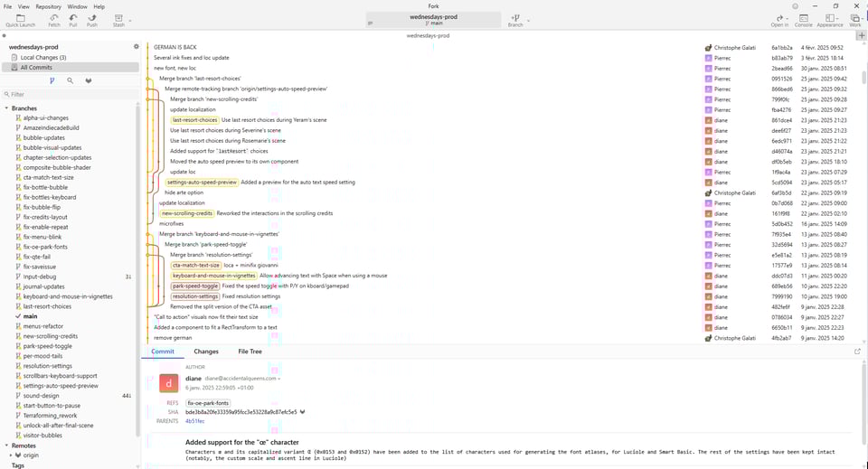This screenshot has height=469, width=868.
Task: Switch to the File Tree tab
Action: click(x=250, y=352)
